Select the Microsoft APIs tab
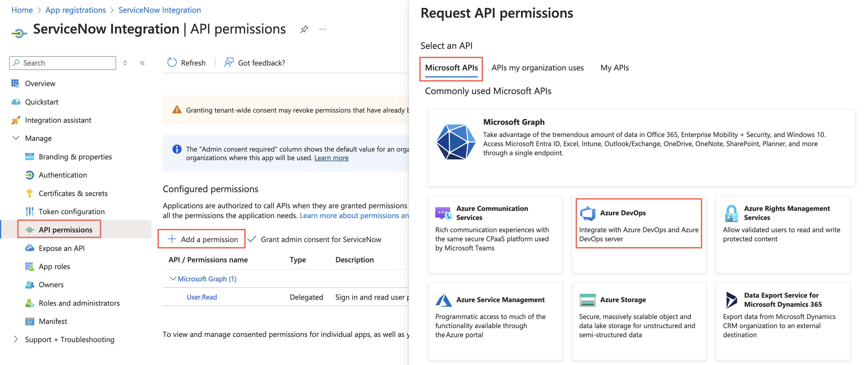The image size is (868, 365). click(451, 68)
